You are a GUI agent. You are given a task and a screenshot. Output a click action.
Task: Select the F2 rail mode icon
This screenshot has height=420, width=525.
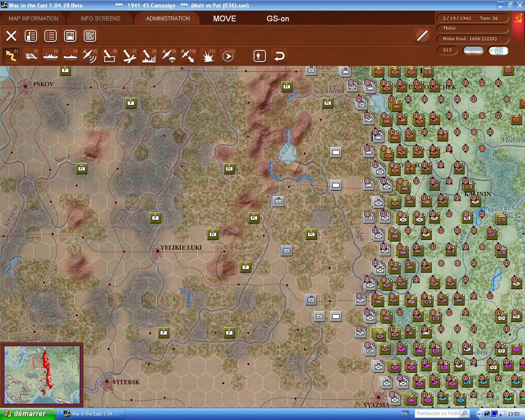[31, 56]
